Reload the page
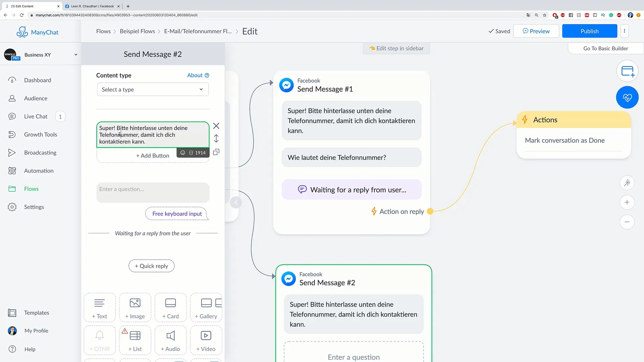644x362 pixels. (x=22, y=15)
